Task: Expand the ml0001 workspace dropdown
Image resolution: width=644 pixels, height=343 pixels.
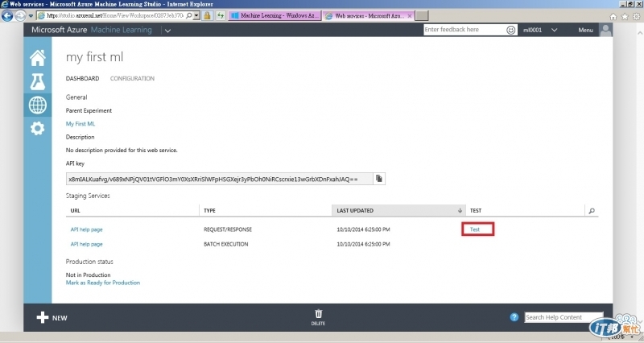Action: (554, 30)
